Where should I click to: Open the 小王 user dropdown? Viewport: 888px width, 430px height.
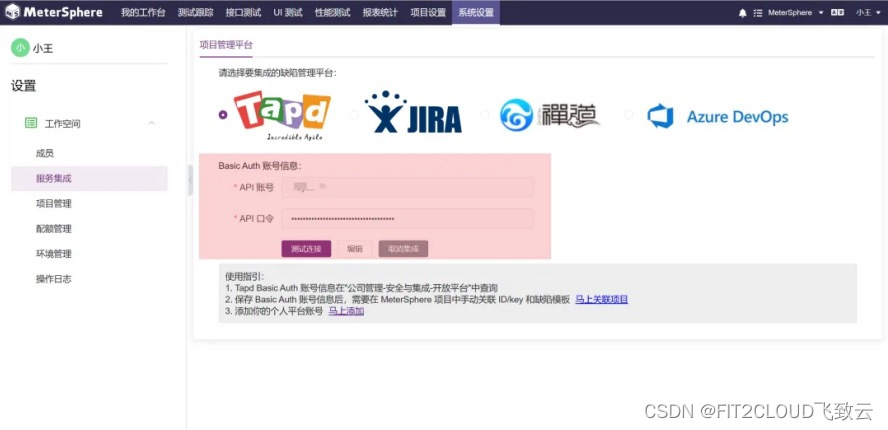tap(868, 12)
